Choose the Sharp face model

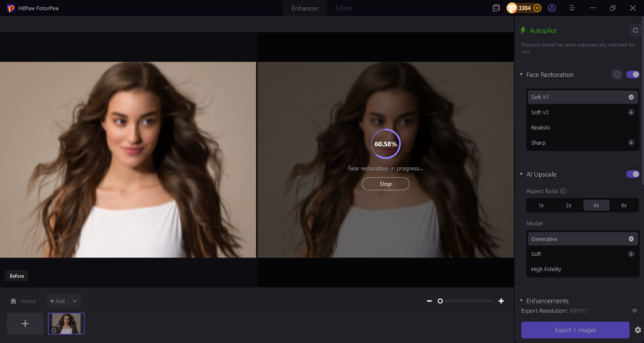(x=582, y=143)
